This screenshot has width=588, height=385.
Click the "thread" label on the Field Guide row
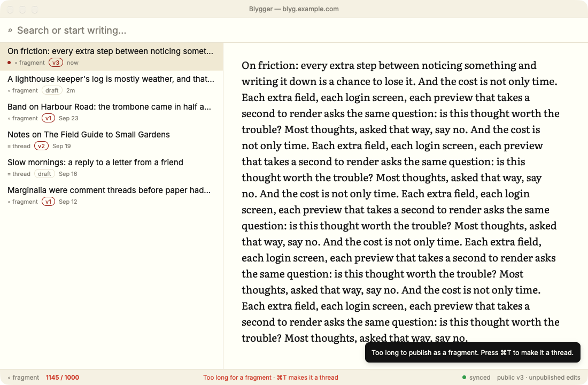(21, 146)
